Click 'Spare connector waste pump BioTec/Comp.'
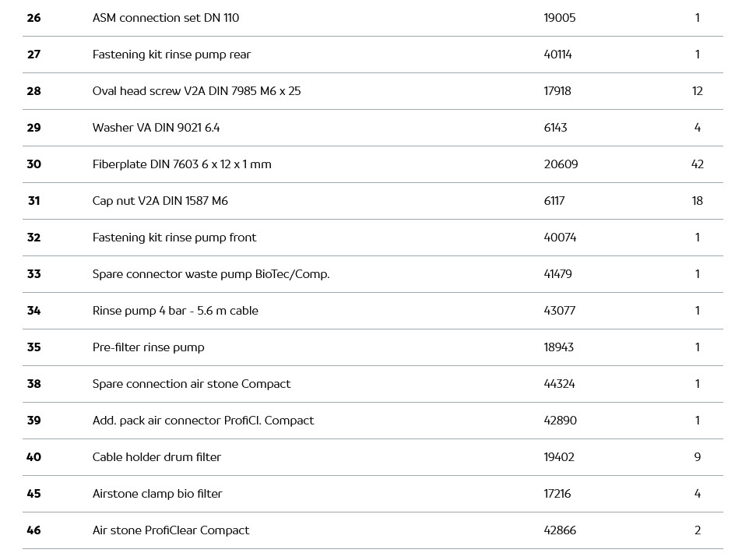 (x=211, y=274)
